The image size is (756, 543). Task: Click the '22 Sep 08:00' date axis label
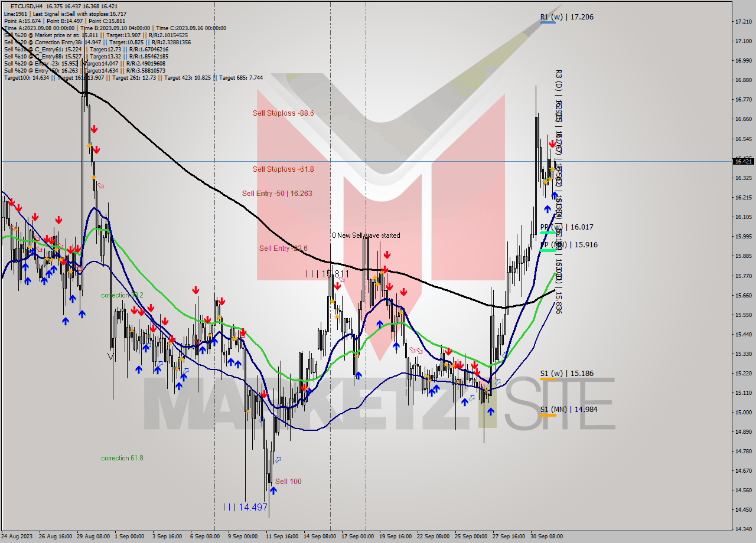[433, 537]
